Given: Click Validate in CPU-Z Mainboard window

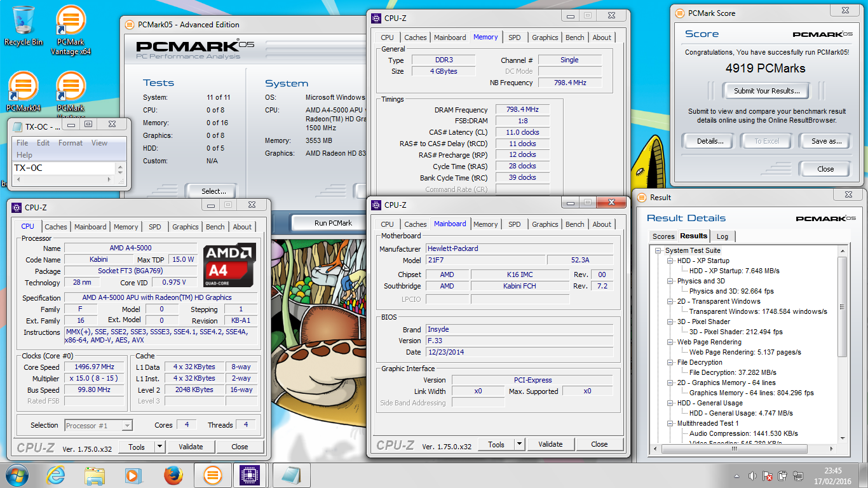Looking at the screenshot, I should tap(550, 445).
